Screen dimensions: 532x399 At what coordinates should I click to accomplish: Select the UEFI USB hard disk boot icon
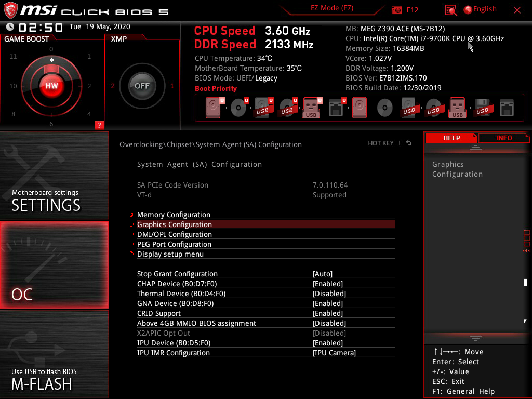[x=263, y=108]
